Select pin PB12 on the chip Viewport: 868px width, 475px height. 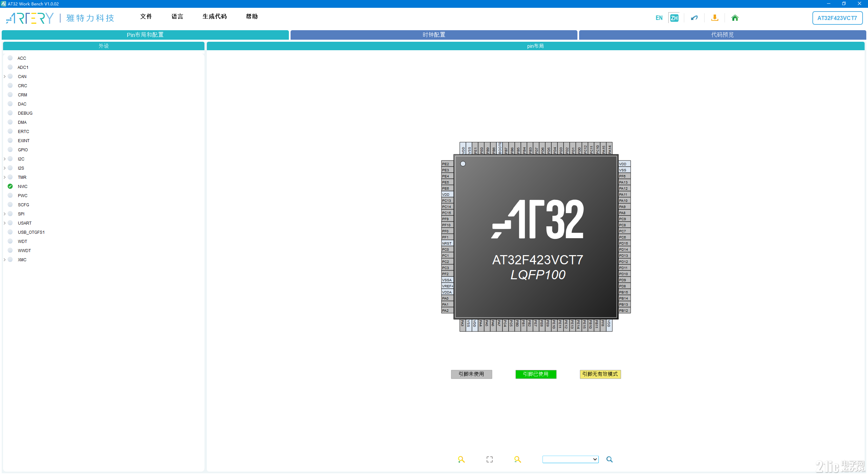[625, 310]
